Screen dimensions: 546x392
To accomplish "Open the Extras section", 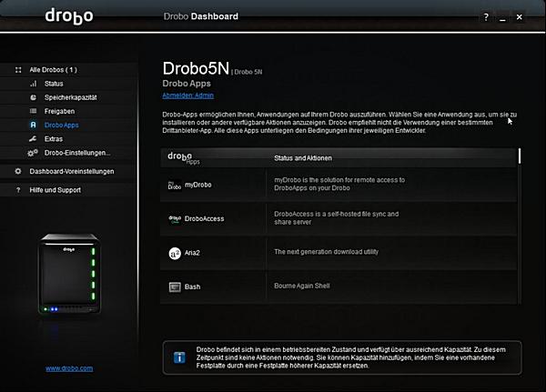I will click(x=54, y=139).
